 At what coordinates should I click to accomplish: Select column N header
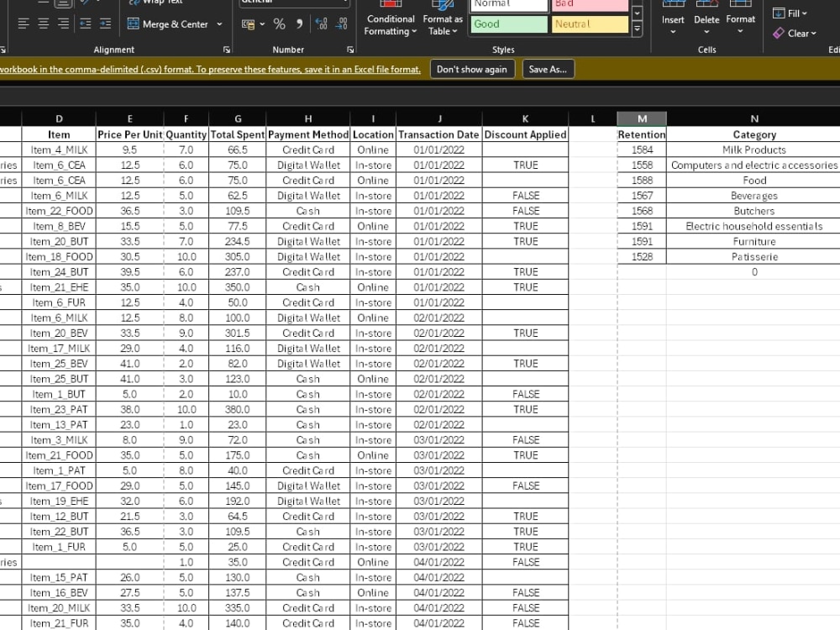tap(753, 119)
